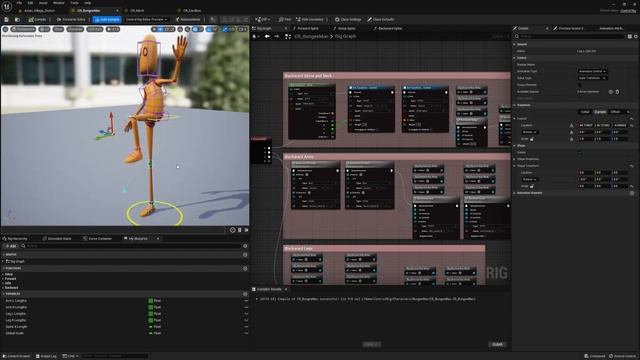Open the Show menu in viewport

(x=58, y=29)
